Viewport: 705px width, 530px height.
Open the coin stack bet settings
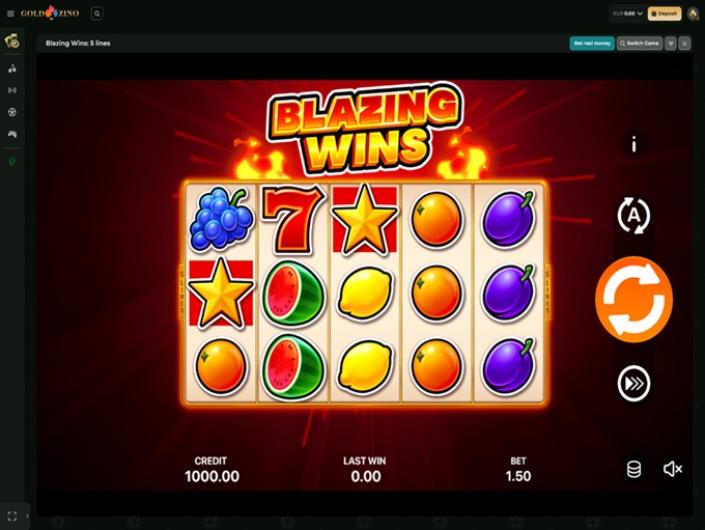(x=634, y=469)
